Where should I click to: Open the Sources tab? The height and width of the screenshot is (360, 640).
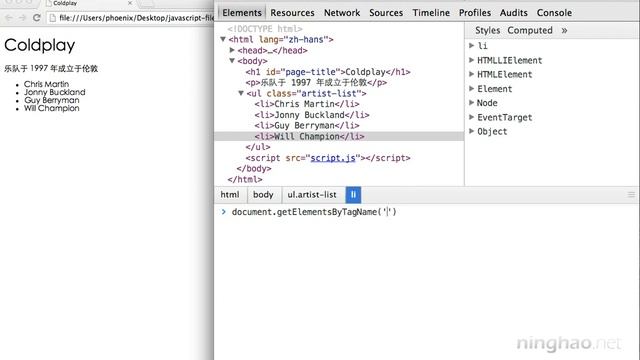[386, 13]
